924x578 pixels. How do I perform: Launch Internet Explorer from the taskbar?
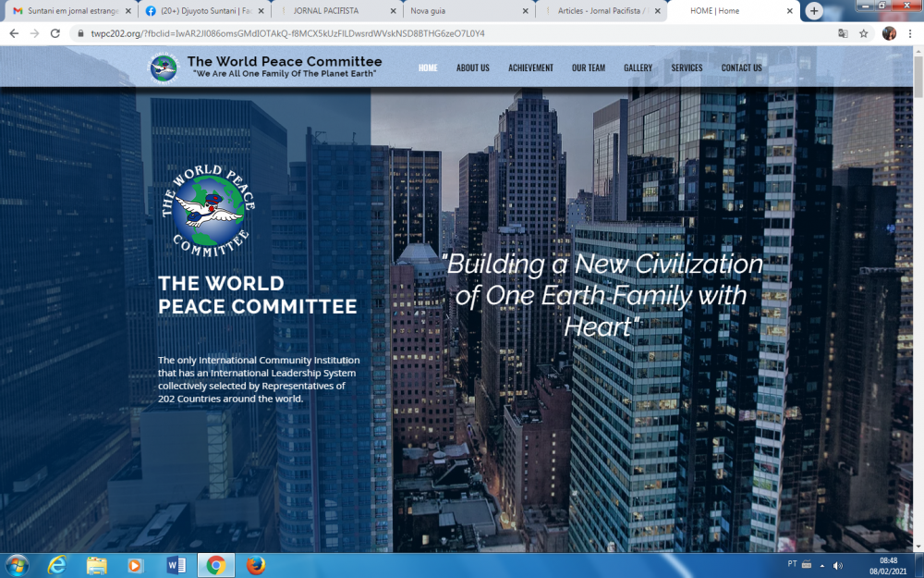[56, 566]
